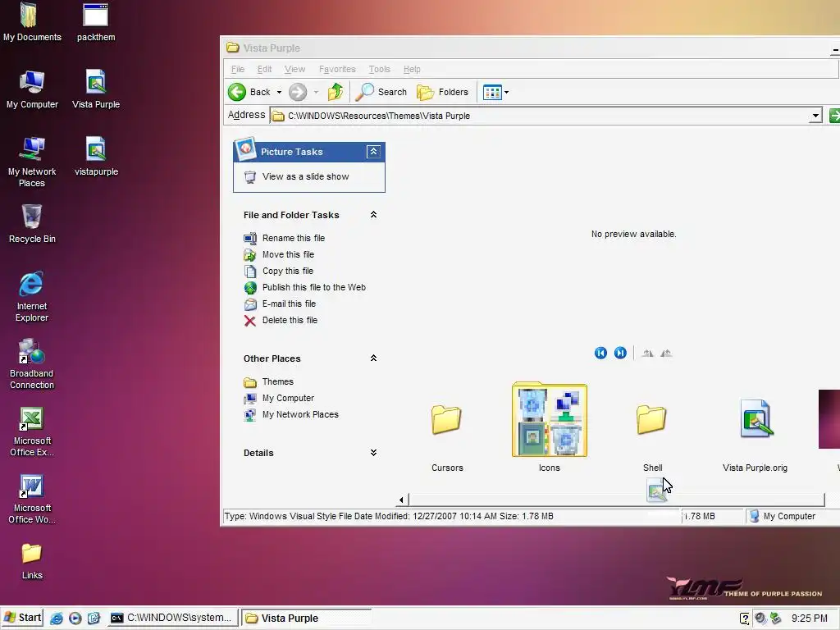Click Rename this file
Screen dimensions: 840x630
click(294, 238)
